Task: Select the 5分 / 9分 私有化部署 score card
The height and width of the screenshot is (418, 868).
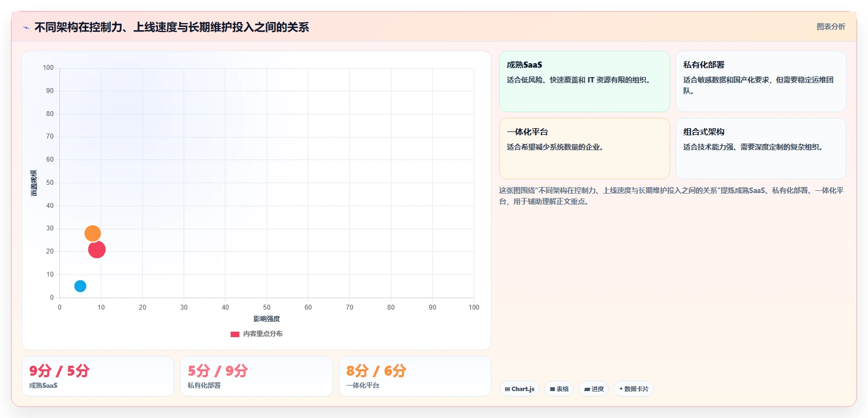Action: coord(256,376)
